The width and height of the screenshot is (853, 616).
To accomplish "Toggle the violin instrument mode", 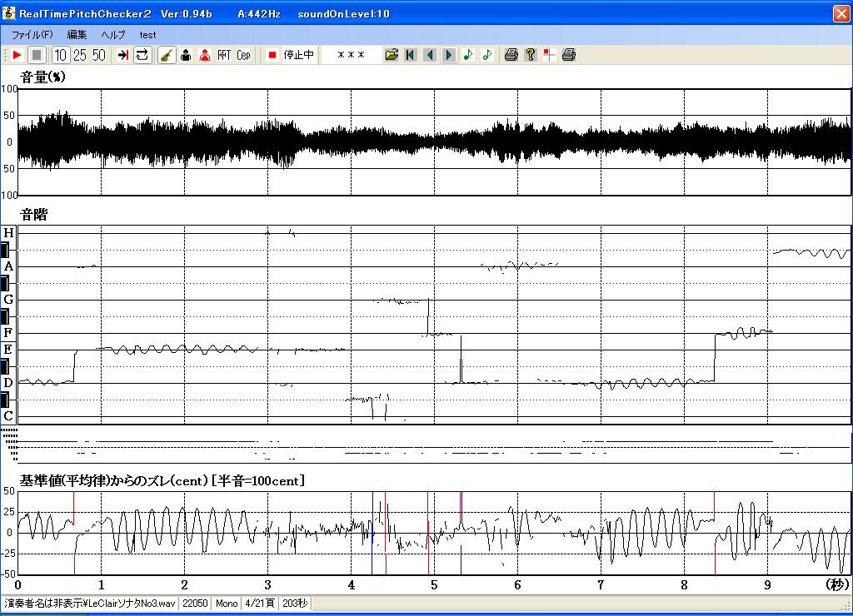I will (x=167, y=55).
